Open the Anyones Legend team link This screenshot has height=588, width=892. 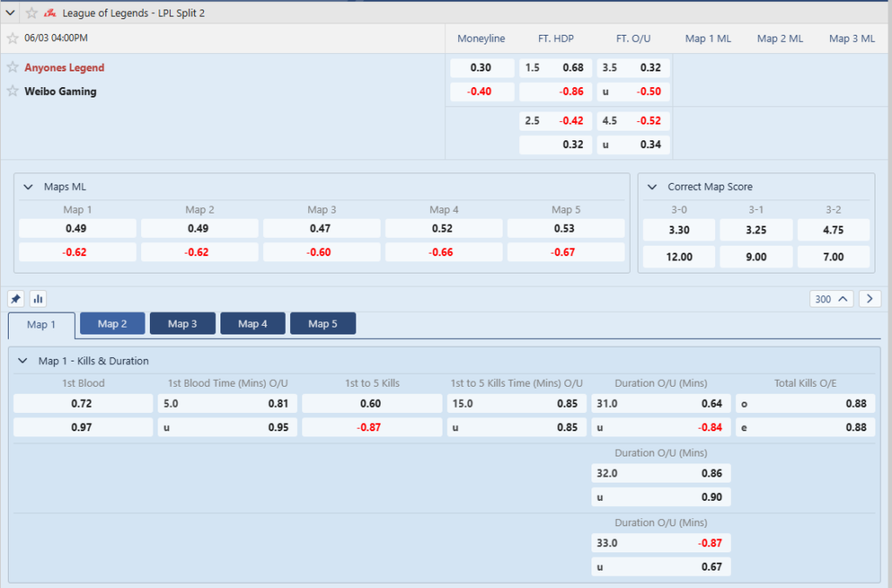pos(64,68)
